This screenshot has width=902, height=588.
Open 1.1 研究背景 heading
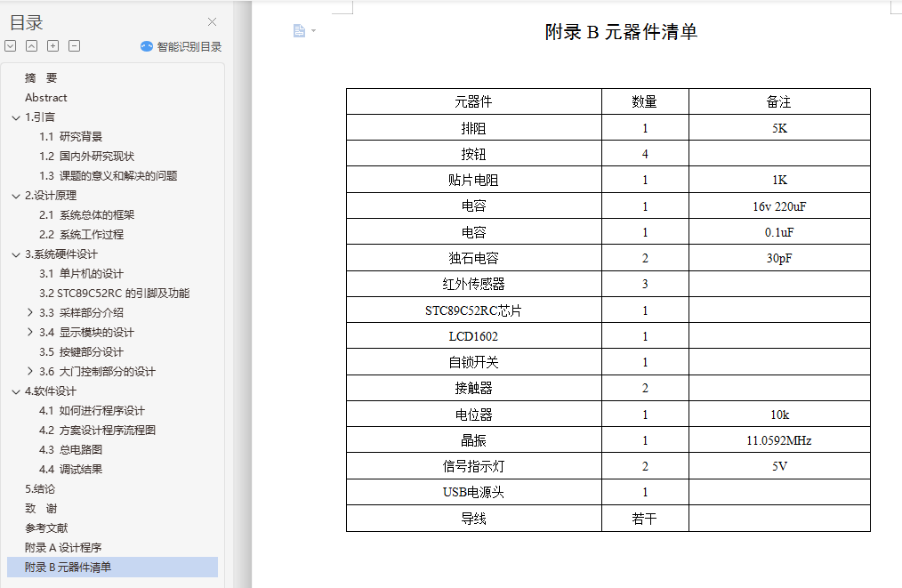coord(71,136)
